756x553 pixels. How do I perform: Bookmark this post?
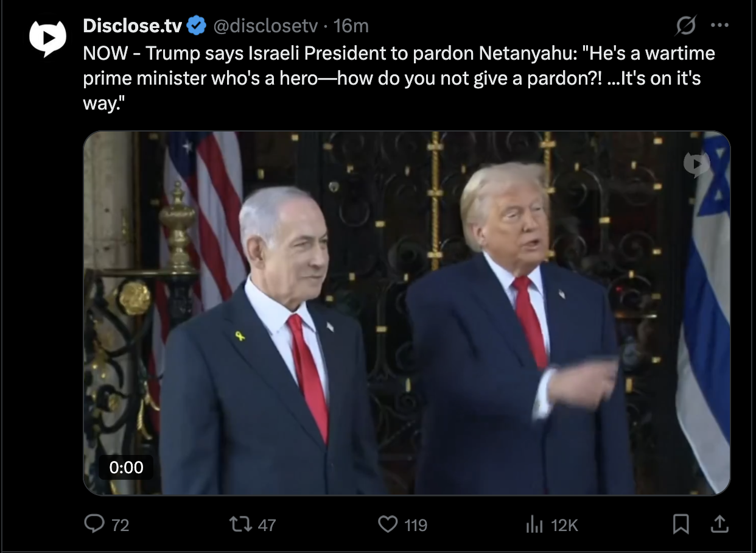point(681,524)
